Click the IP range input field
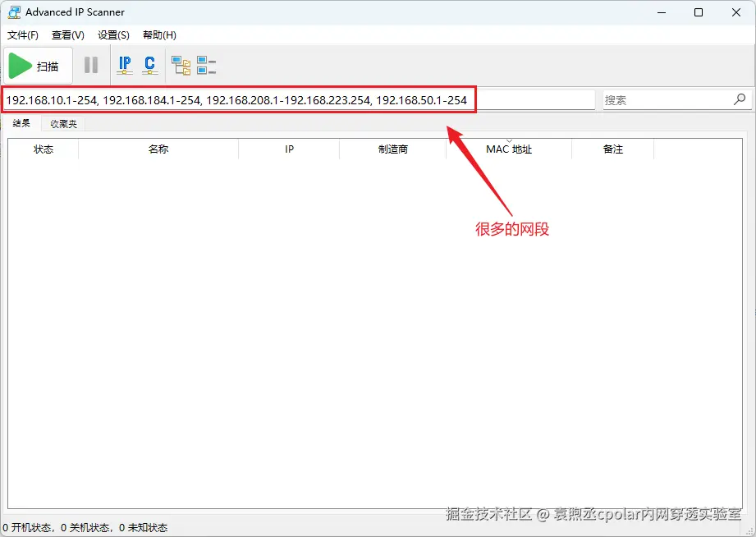The image size is (756, 537). 299,100
